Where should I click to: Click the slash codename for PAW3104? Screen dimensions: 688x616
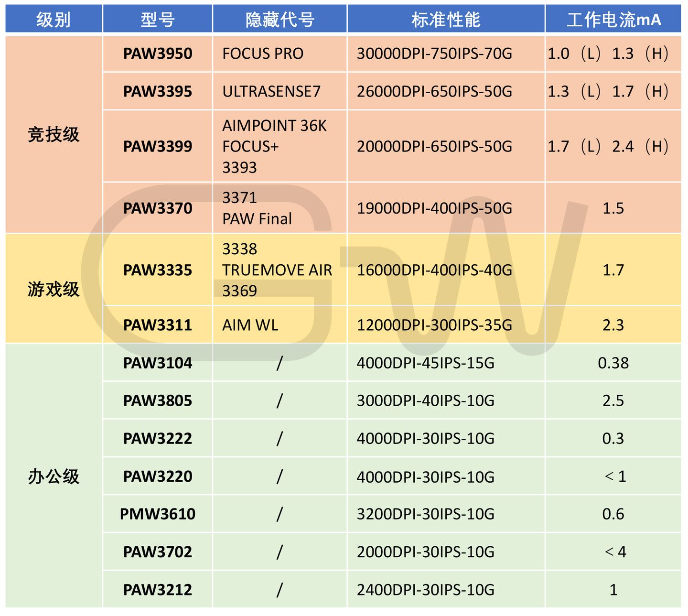pyautogui.click(x=279, y=363)
